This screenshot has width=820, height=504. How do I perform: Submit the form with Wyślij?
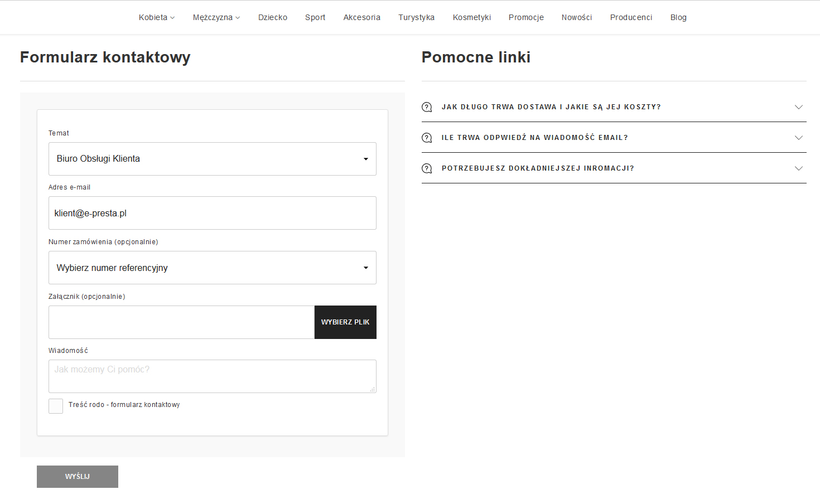pyautogui.click(x=78, y=477)
